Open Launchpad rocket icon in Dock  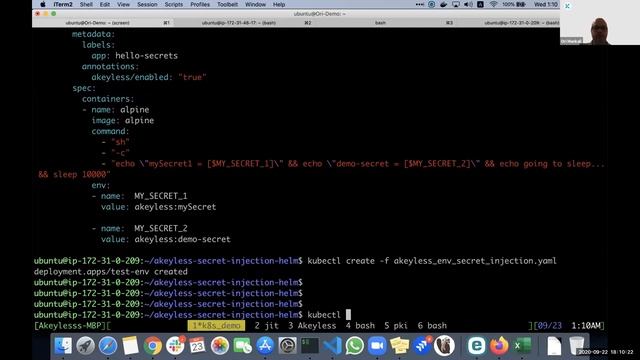click(85, 346)
